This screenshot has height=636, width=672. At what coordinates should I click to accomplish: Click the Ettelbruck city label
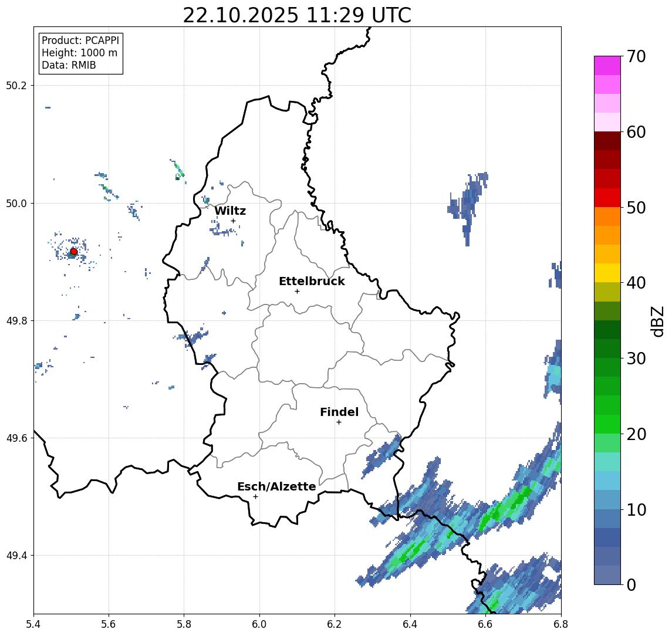pos(312,281)
